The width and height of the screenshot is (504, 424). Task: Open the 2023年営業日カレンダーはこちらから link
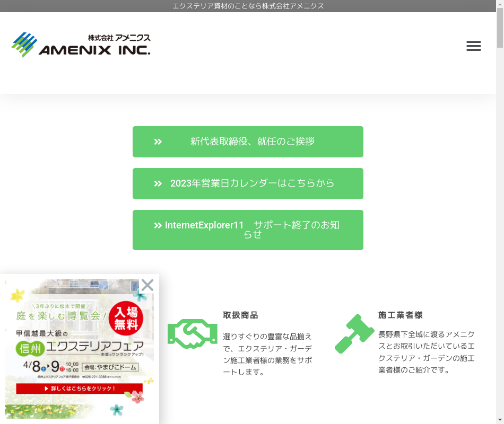252,183
